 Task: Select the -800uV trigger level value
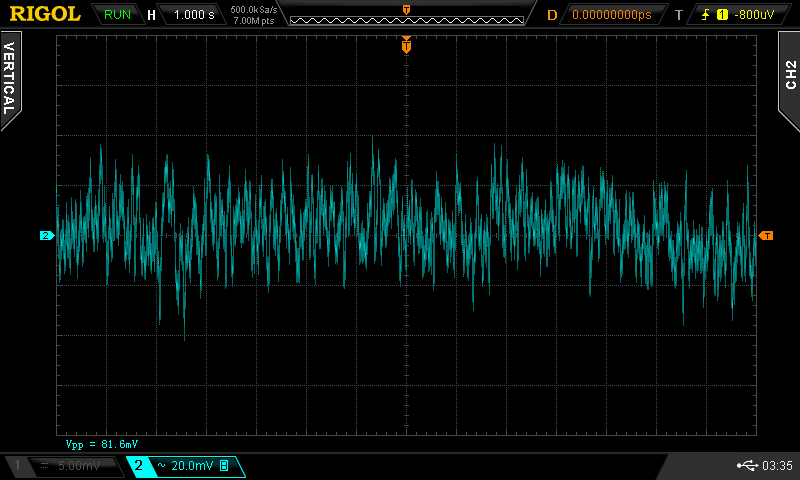754,15
